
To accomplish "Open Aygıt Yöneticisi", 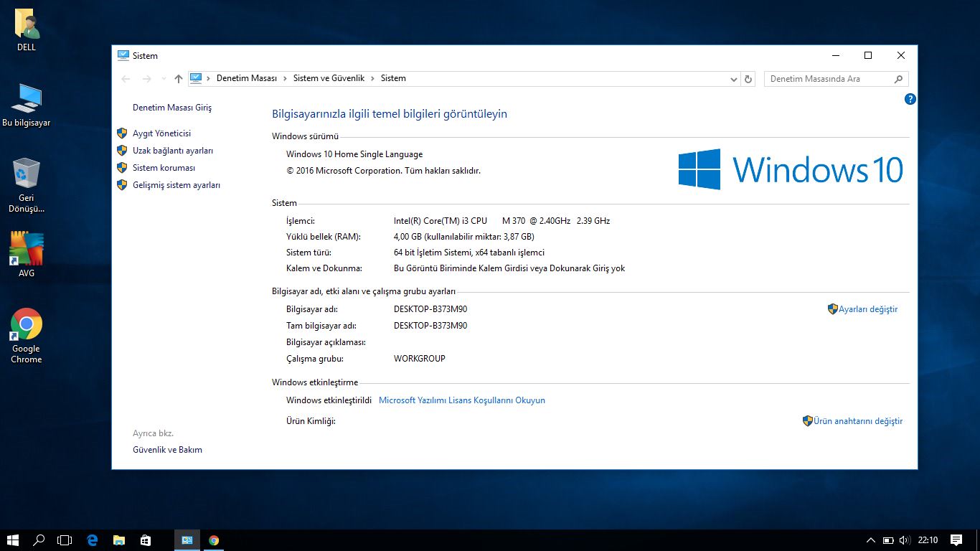I will click(x=161, y=133).
